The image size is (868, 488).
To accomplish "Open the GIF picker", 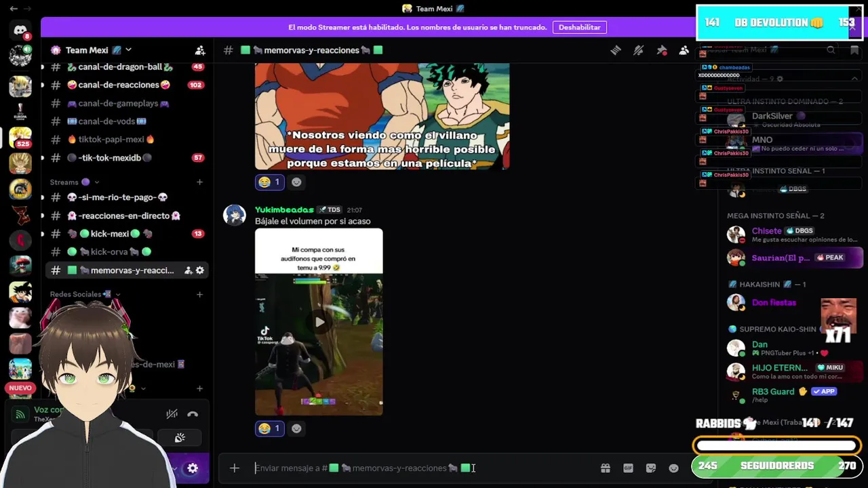I will [x=628, y=468].
